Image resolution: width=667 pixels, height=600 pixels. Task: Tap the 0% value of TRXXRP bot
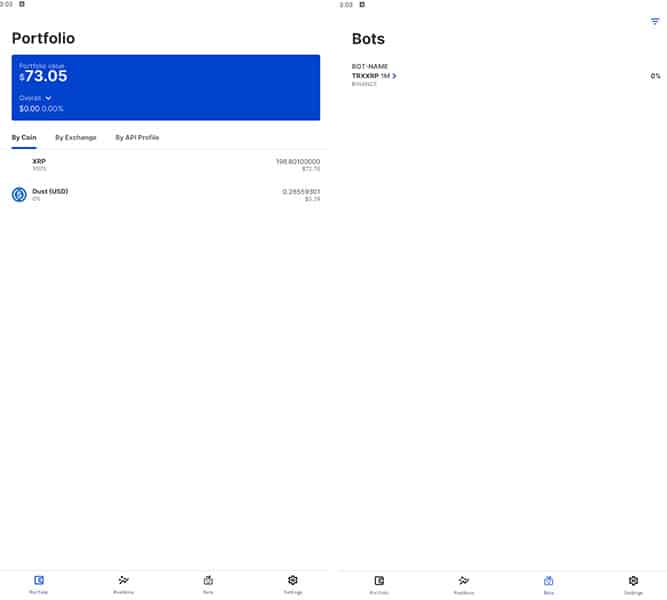pyautogui.click(x=655, y=76)
